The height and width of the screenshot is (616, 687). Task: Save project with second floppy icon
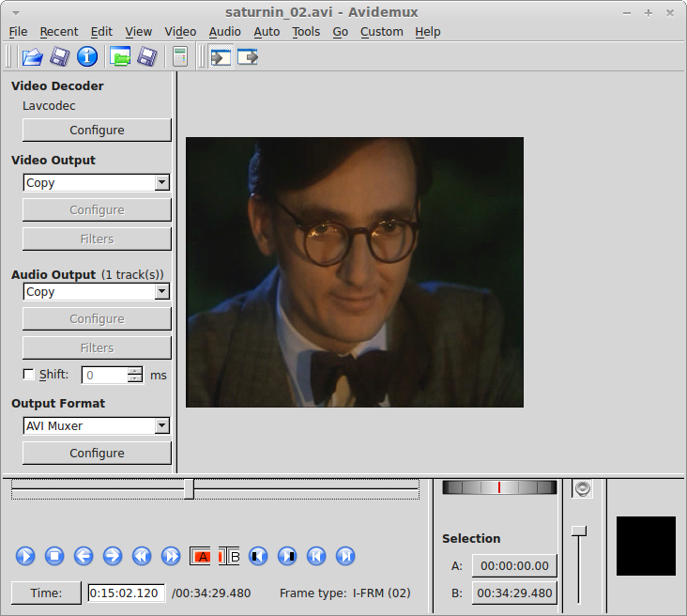147,57
